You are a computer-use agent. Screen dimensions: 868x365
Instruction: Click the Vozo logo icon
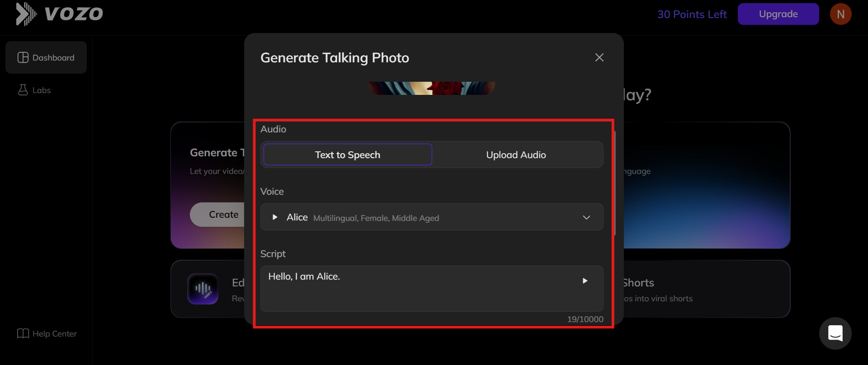pos(26,14)
